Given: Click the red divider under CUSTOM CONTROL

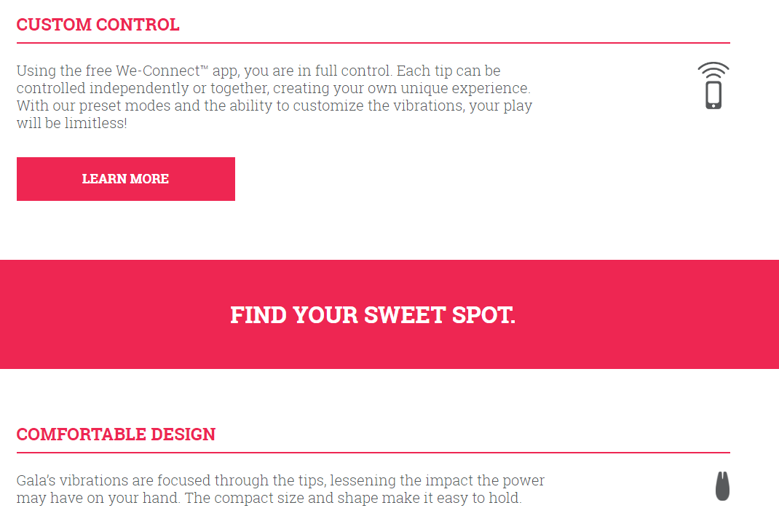Looking at the screenshot, I should 373,43.
